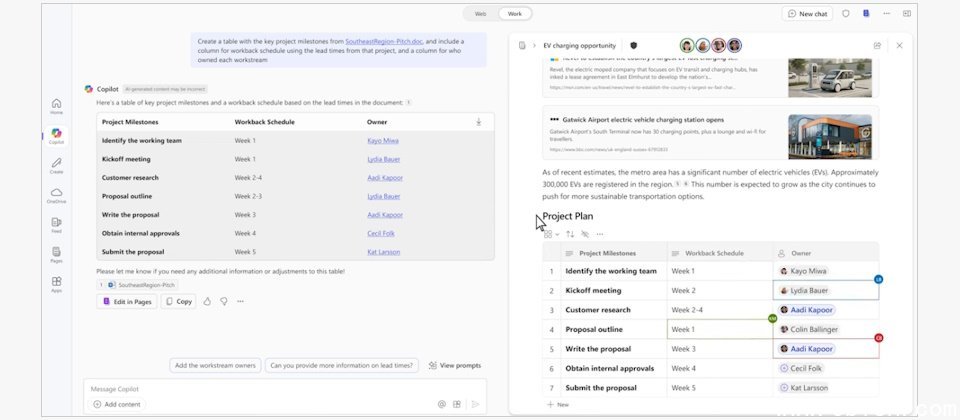Open Cecil Folk link in Copilot table

click(381, 233)
